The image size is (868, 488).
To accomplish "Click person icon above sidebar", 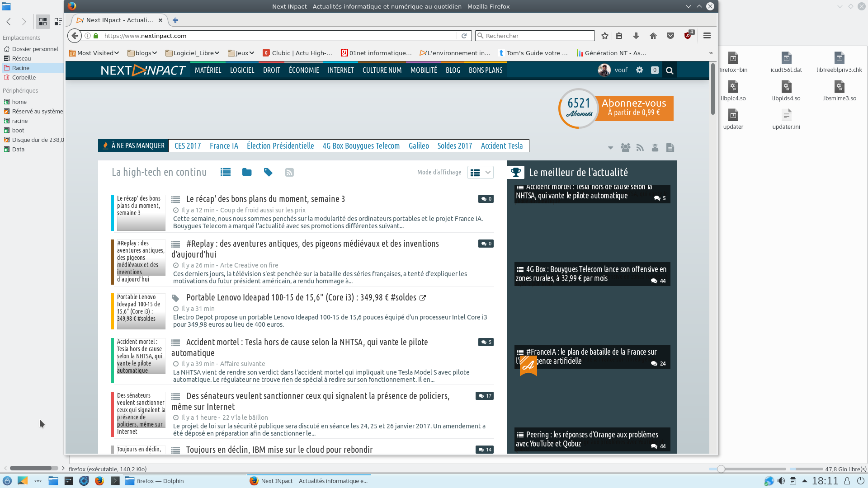I will [x=655, y=148].
